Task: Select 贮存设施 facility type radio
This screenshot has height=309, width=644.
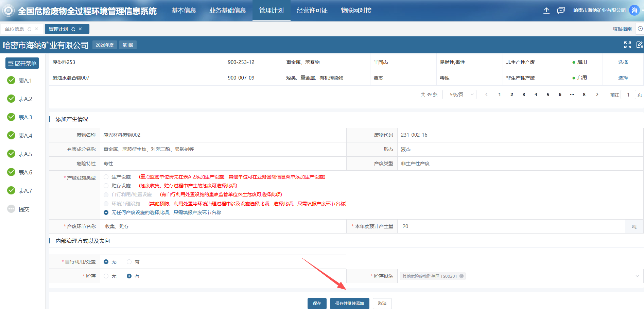Action: (106, 186)
